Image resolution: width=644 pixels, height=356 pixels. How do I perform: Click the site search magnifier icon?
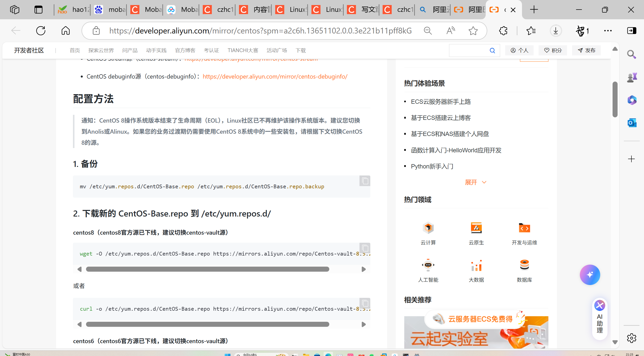pyautogui.click(x=492, y=51)
